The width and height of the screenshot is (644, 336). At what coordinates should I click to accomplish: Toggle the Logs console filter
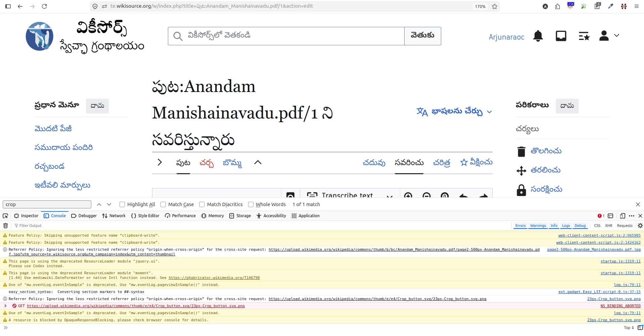(566, 226)
